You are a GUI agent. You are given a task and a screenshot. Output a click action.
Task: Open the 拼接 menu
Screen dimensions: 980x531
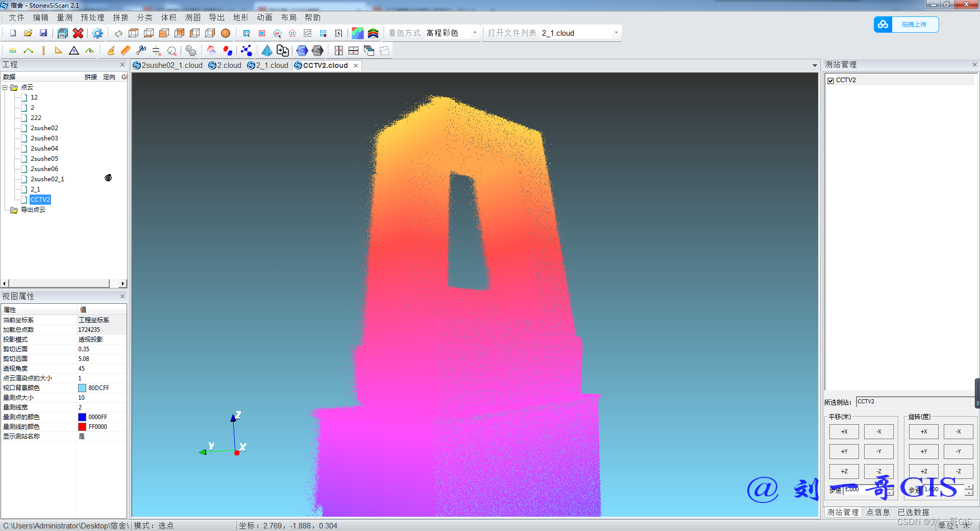click(120, 17)
